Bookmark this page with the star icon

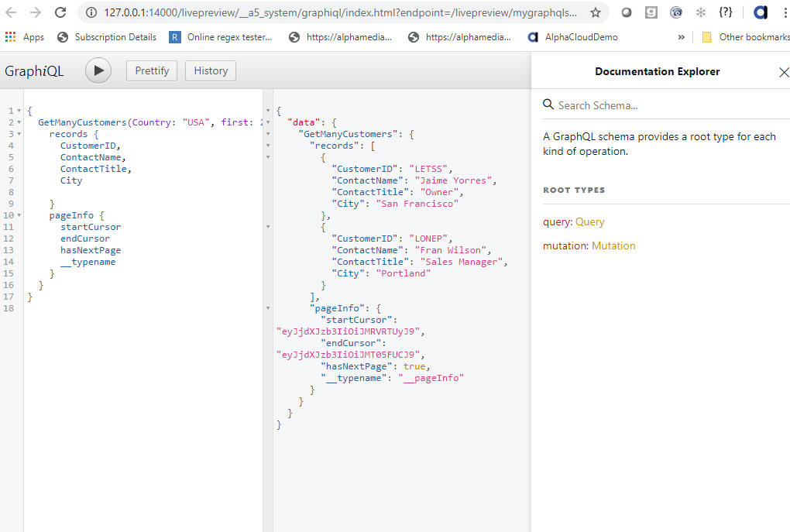[x=596, y=12]
